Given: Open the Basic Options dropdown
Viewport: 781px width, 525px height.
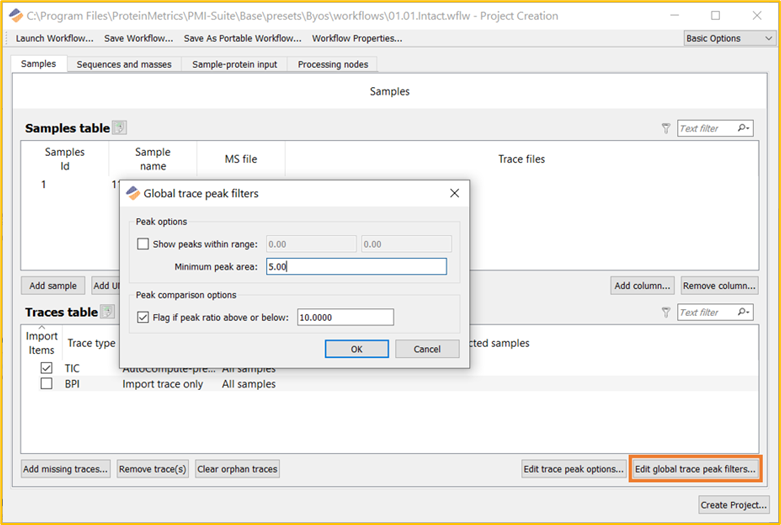Looking at the screenshot, I should coord(729,38).
